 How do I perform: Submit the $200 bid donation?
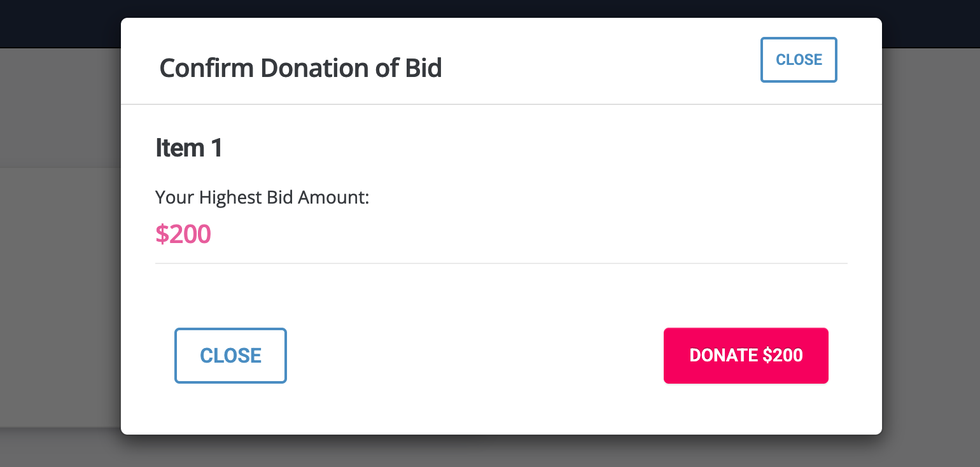coord(746,356)
